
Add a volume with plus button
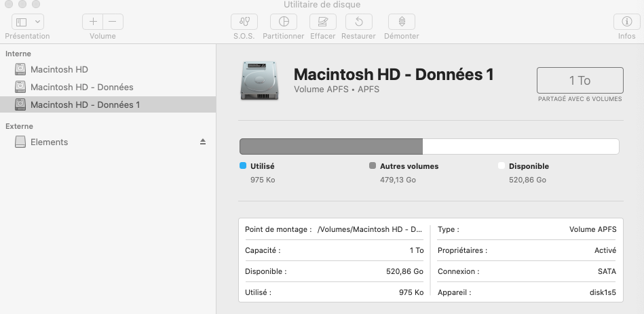point(94,22)
